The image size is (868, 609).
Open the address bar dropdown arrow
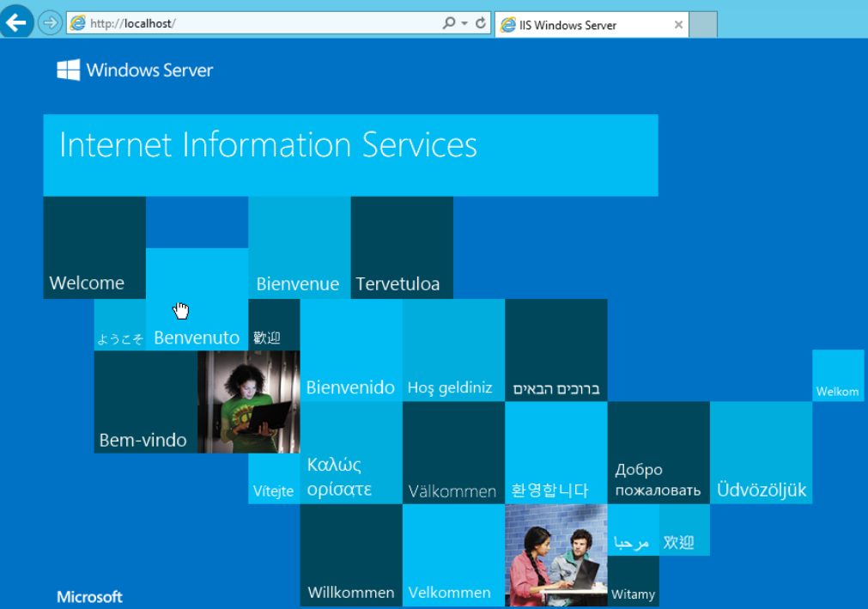[x=464, y=23]
